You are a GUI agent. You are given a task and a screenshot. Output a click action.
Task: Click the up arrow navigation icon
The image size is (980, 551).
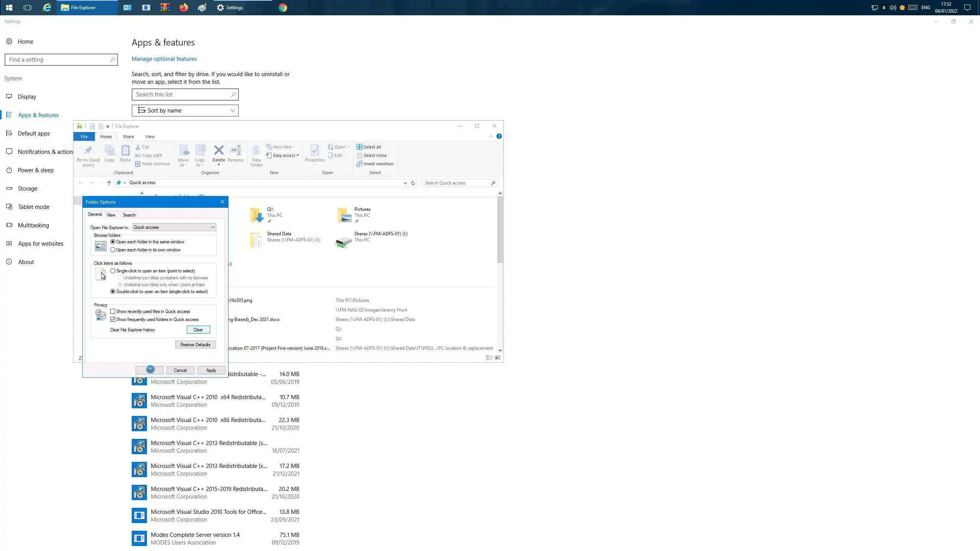pyautogui.click(x=109, y=183)
